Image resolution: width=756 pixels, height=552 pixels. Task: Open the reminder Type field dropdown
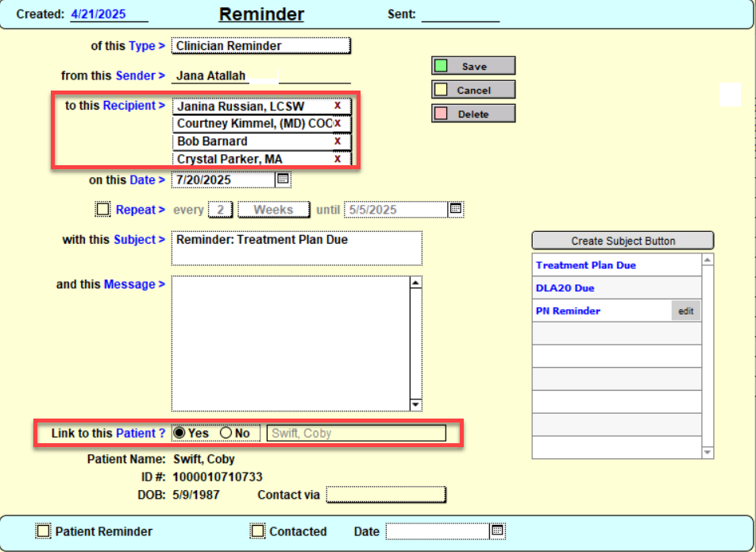(260, 46)
